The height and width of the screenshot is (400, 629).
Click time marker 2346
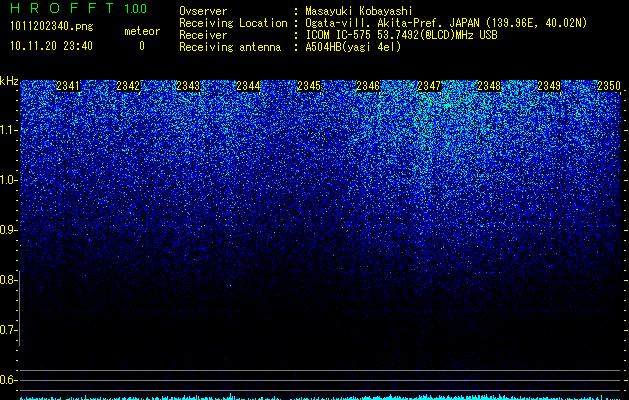coord(368,86)
